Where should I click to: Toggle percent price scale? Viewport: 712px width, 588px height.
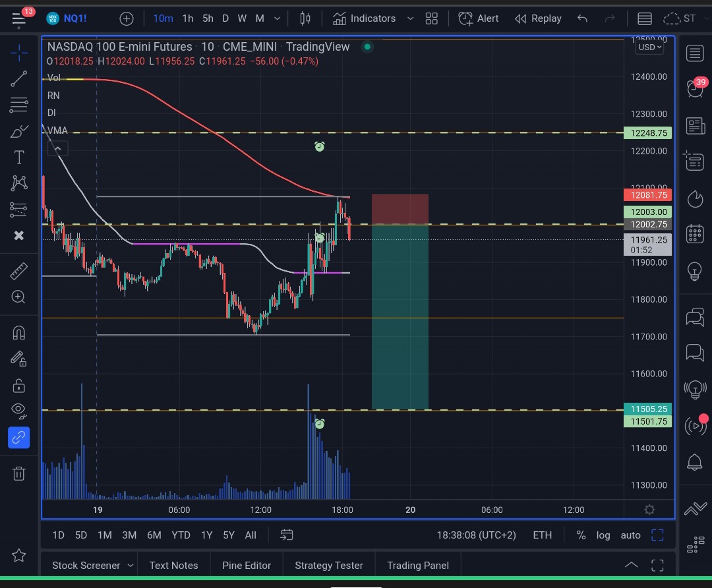581,535
